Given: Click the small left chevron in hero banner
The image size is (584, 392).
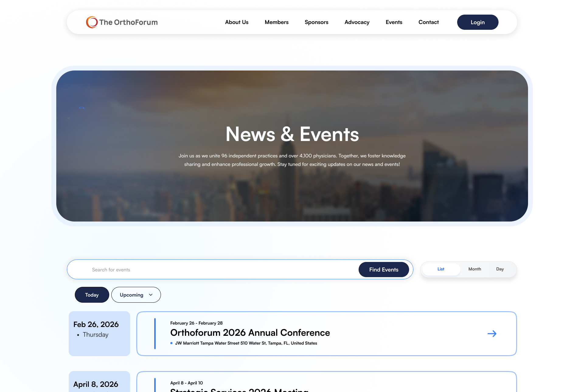Looking at the screenshot, I should (x=69, y=118).
